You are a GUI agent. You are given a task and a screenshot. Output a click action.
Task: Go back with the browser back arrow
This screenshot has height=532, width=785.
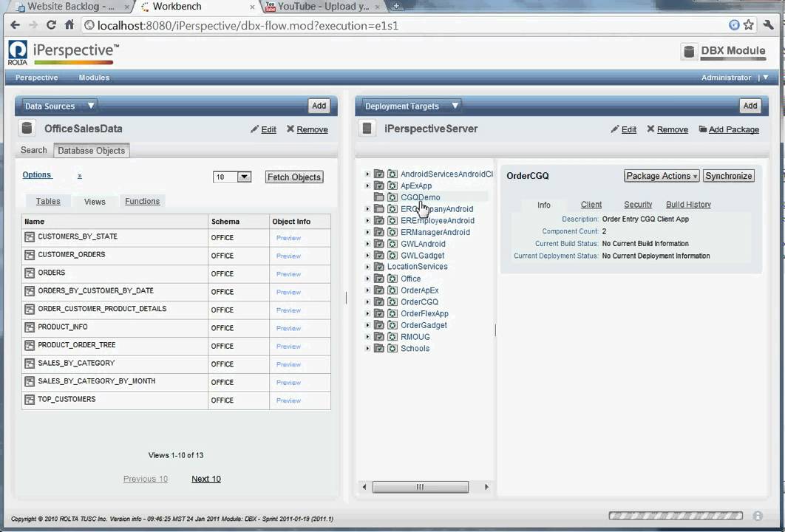pyautogui.click(x=15, y=25)
